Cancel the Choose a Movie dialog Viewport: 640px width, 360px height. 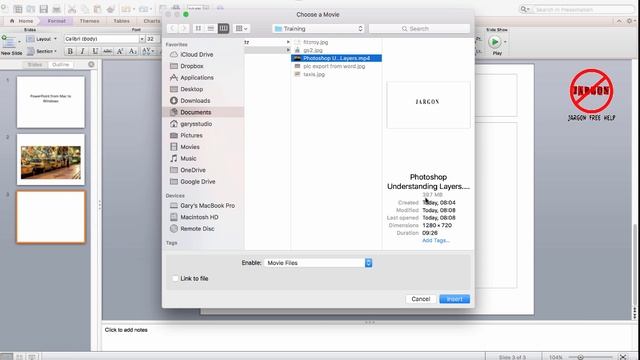421,299
